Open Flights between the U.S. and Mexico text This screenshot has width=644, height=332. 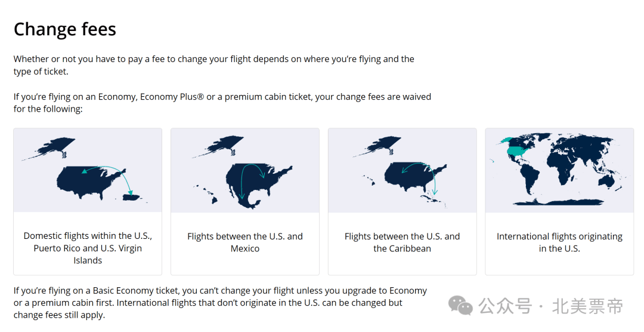(x=245, y=242)
